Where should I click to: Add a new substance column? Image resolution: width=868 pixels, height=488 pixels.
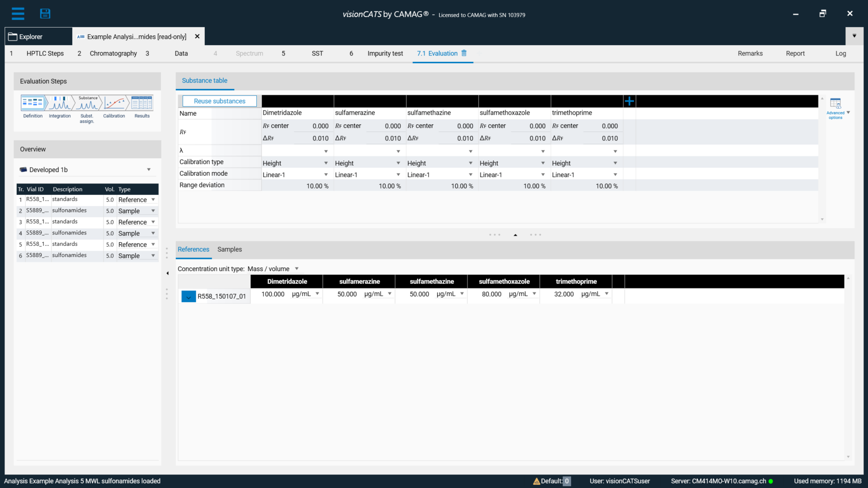pyautogui.click(x=629, y=101)
